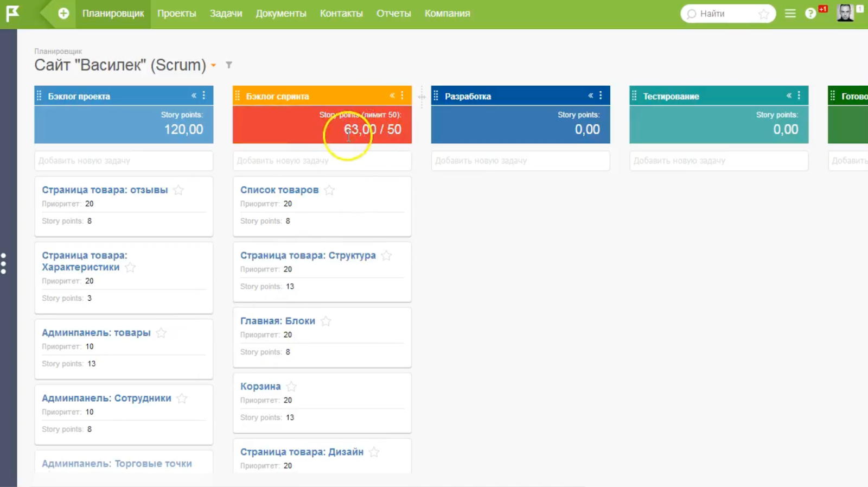The width and height of the screenshot is (868, 487).
Task: Click the Планировщик breadcrumb above the title
Action: pyautogui.click(x=58, y=52)
